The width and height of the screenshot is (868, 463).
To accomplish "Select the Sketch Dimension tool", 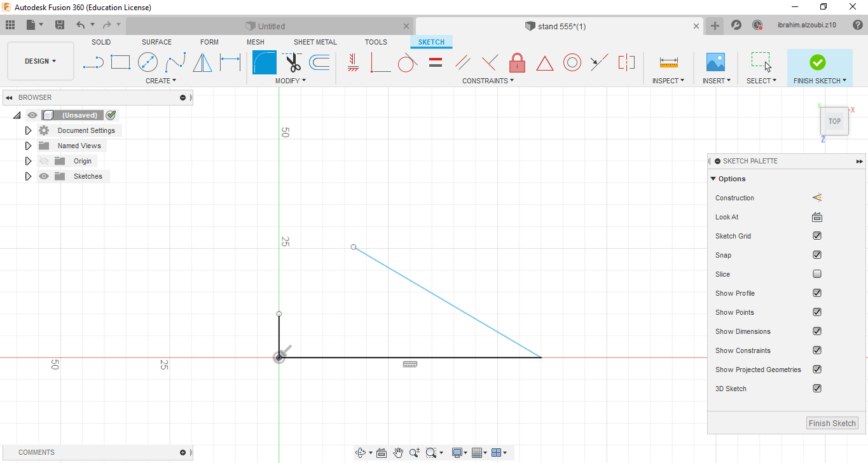I will click(x=230, y=62).
